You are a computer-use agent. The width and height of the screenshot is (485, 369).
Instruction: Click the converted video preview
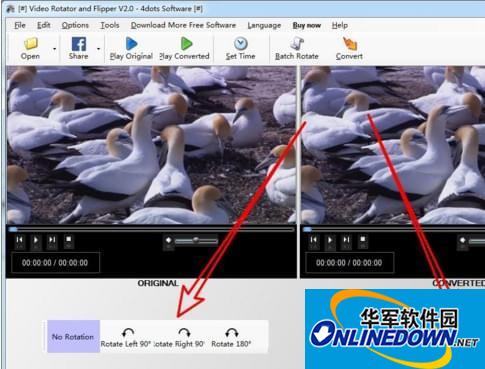click(x=393, y=145)
